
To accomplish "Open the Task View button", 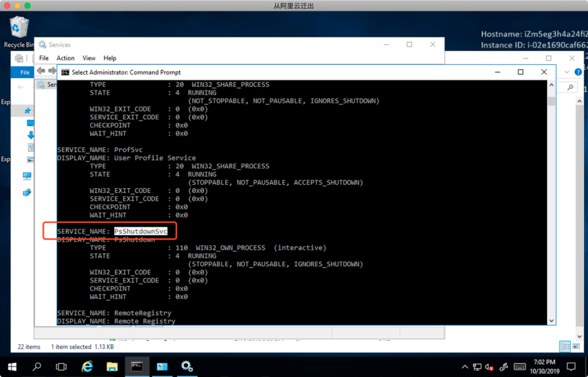I will (61, 366).
